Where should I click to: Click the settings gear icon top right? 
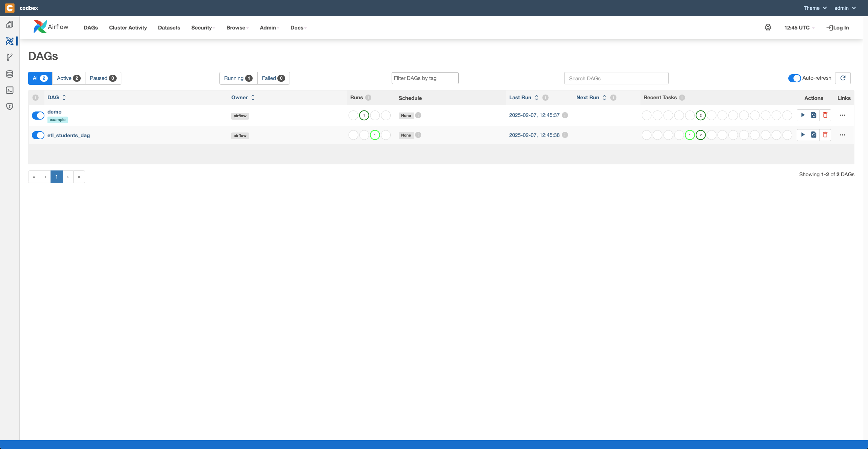(768, 27)
